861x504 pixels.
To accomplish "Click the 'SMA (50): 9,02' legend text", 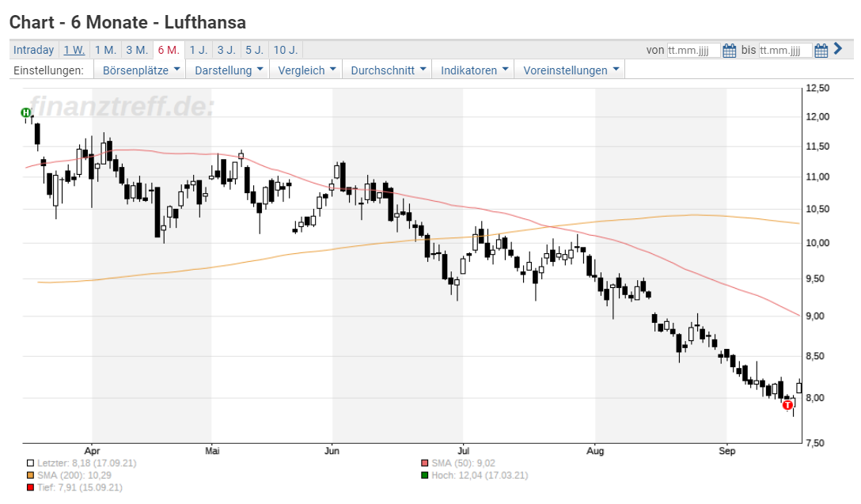I will tap(464, 464).
